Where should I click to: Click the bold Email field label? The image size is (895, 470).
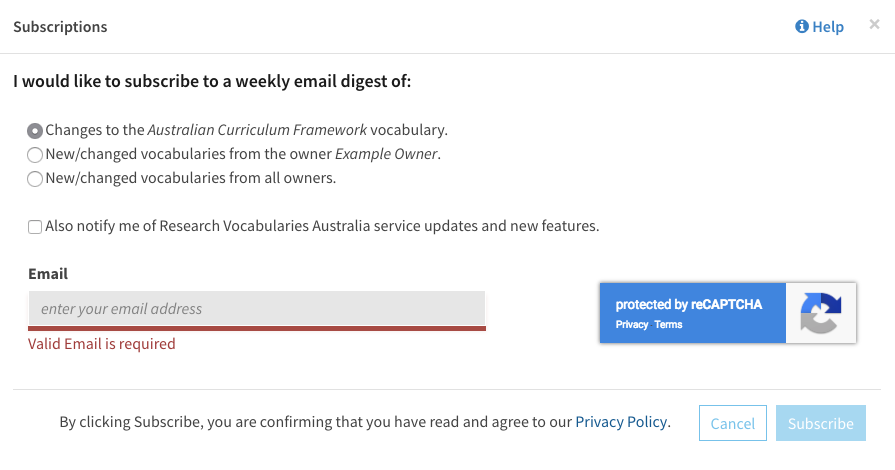click(x=48, y=273)
